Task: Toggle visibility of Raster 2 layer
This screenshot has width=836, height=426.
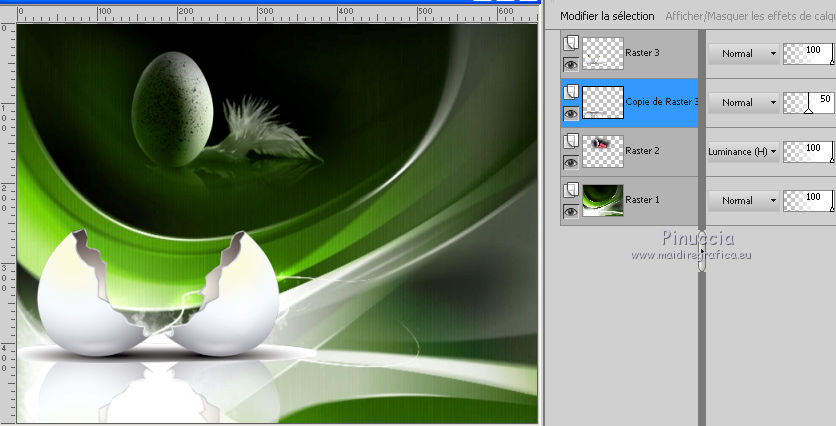Action: [x=571, y=163]
